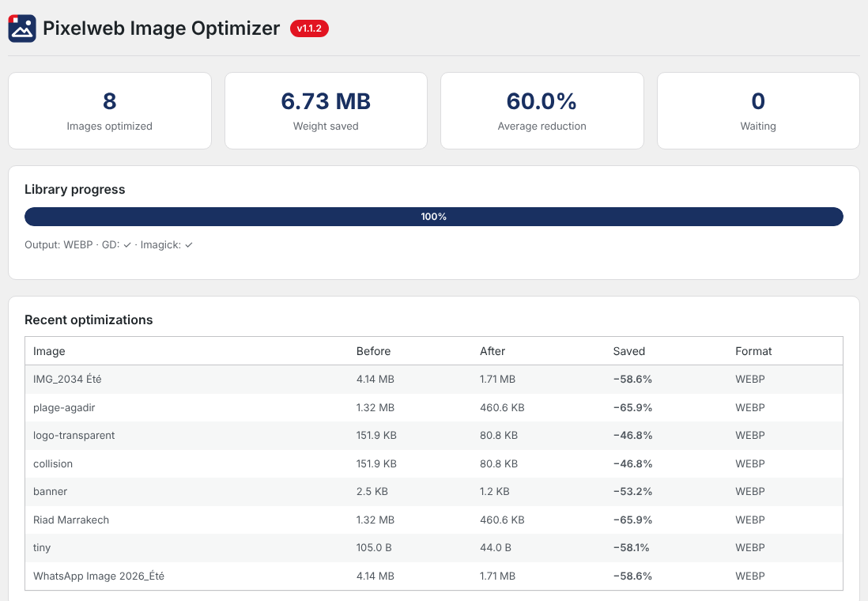Click the 105.0 B before size for tiny
This screenshot has height=601, width=868.
374,548
